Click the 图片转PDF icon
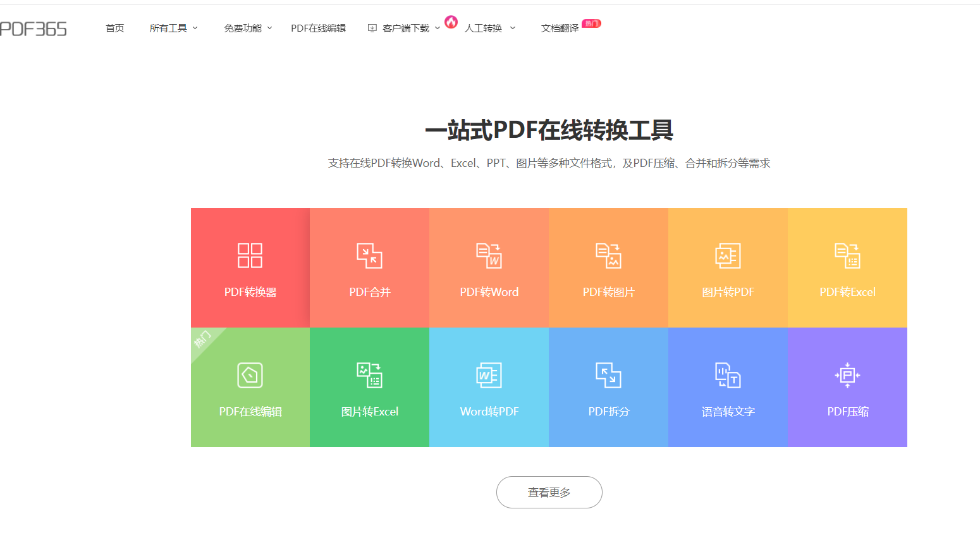Screen dimensions: 980x559 point(728,255)
